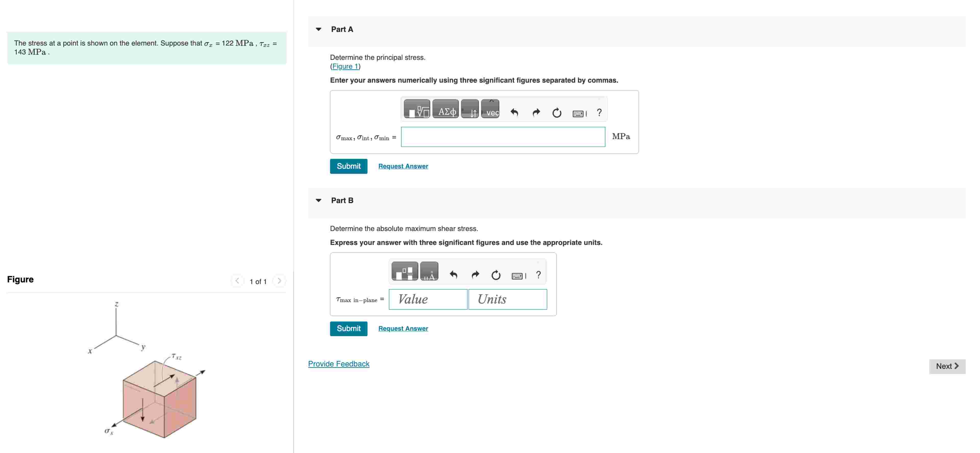
Task: Reset the Part B answer field
Action: click(x=496, y=275)
